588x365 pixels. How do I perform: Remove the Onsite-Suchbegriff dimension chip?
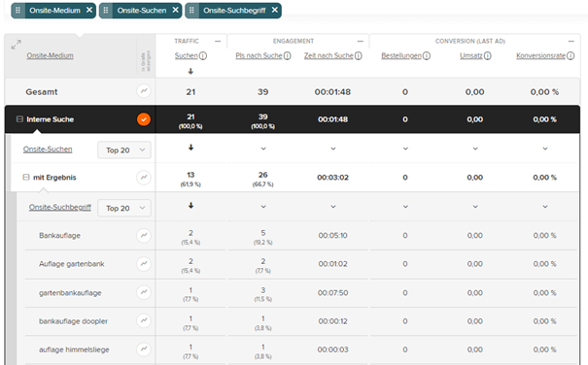click(x=275, y=10)
